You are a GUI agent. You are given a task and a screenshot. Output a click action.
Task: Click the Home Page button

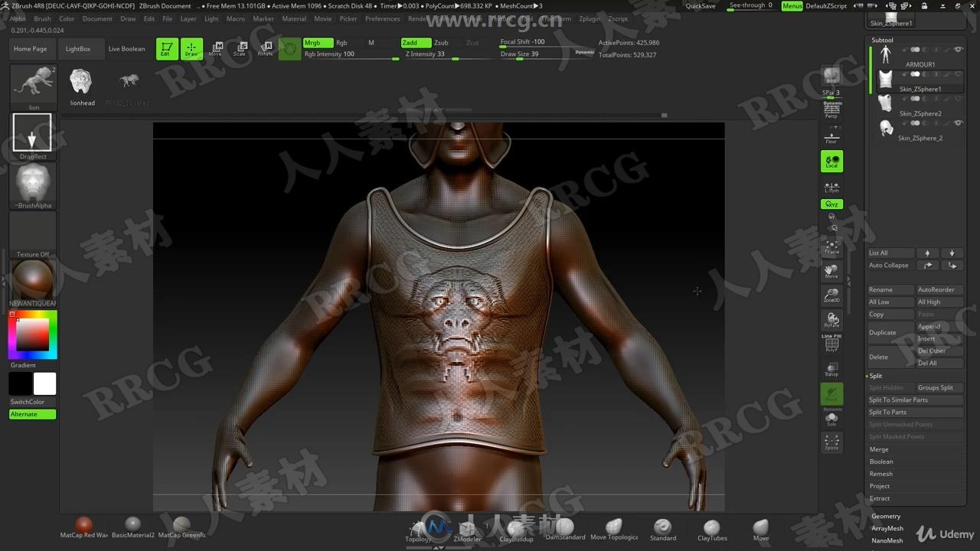pyautogui.click(x=31, y=49)
